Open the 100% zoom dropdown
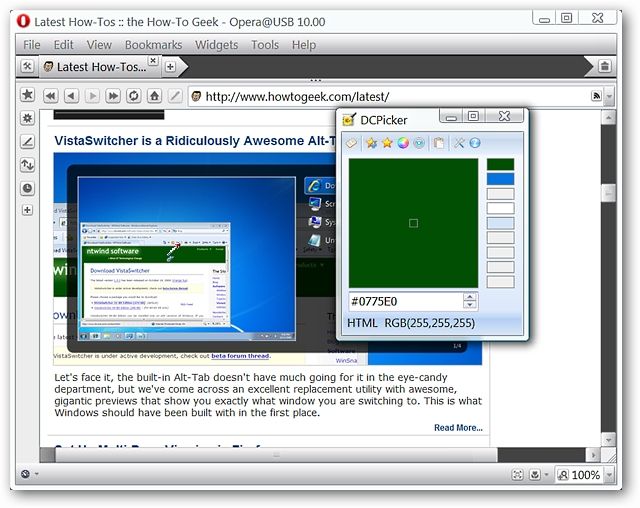 point(609,475)
